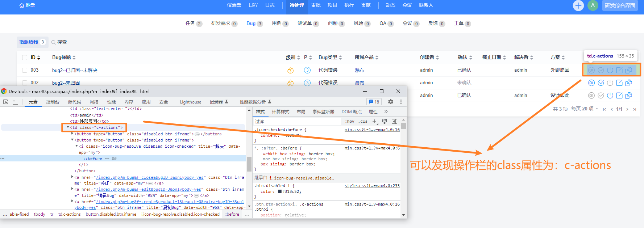Click the element inspector picker icon in DevTools

[x=6, y=102]
